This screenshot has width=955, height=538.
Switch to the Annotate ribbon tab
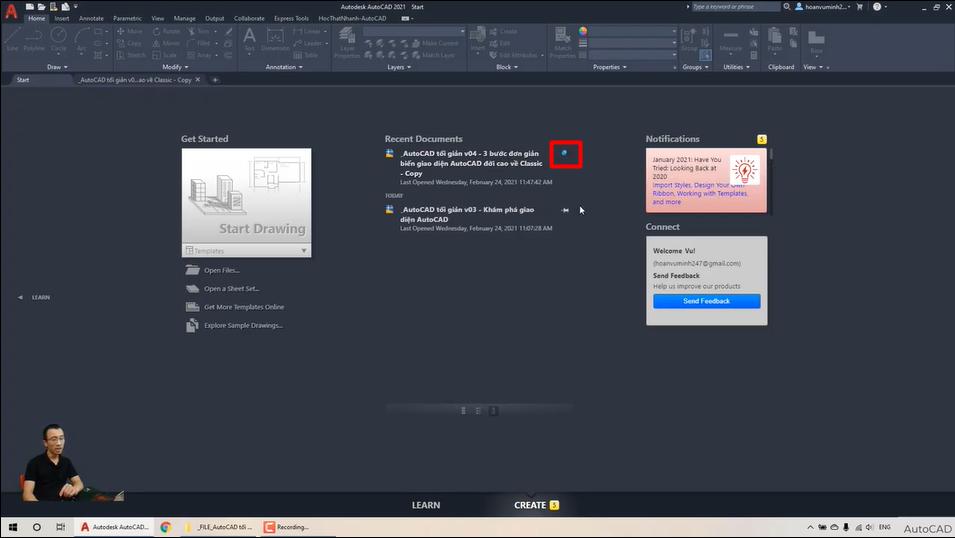point(91,18)
